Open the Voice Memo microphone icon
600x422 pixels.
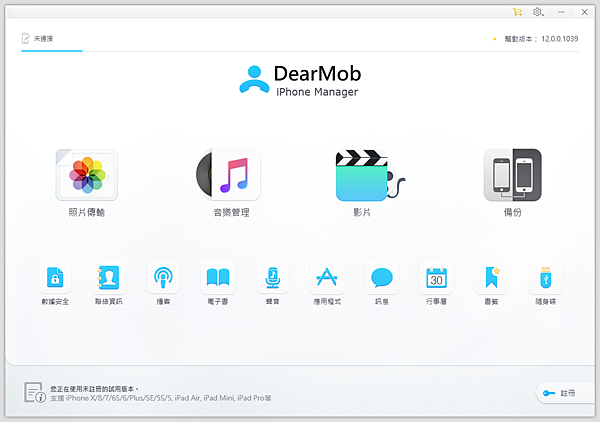(x=272, y=277)
